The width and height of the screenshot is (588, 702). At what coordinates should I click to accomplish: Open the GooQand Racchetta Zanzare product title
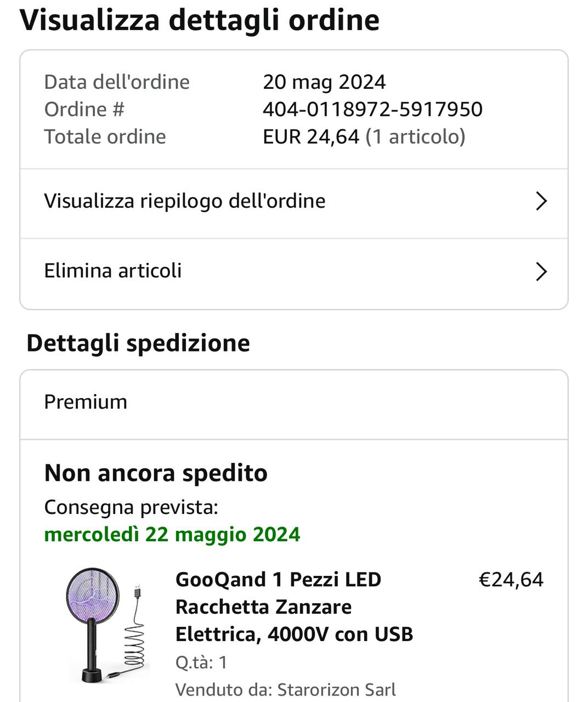293,607
